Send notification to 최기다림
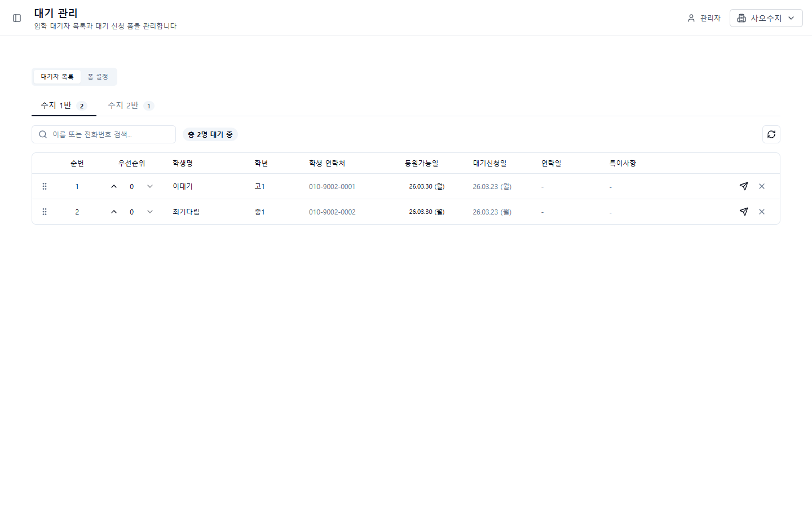 743,212
